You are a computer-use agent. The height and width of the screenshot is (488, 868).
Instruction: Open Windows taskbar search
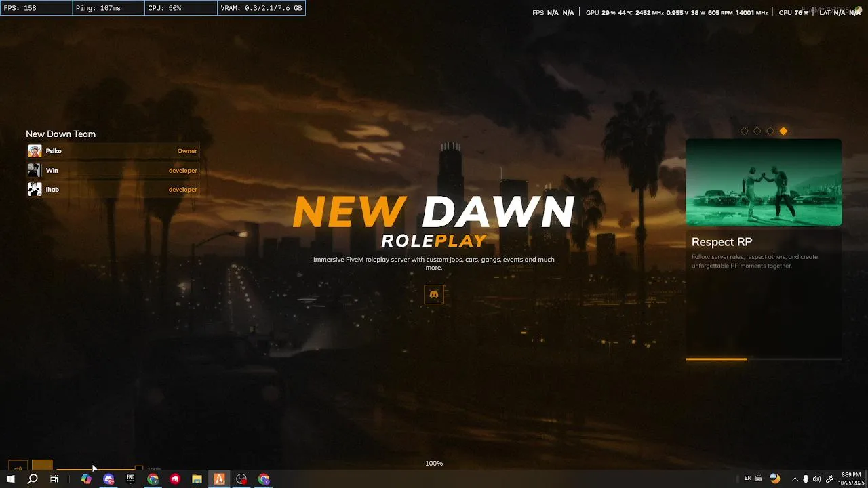point(33,479)
